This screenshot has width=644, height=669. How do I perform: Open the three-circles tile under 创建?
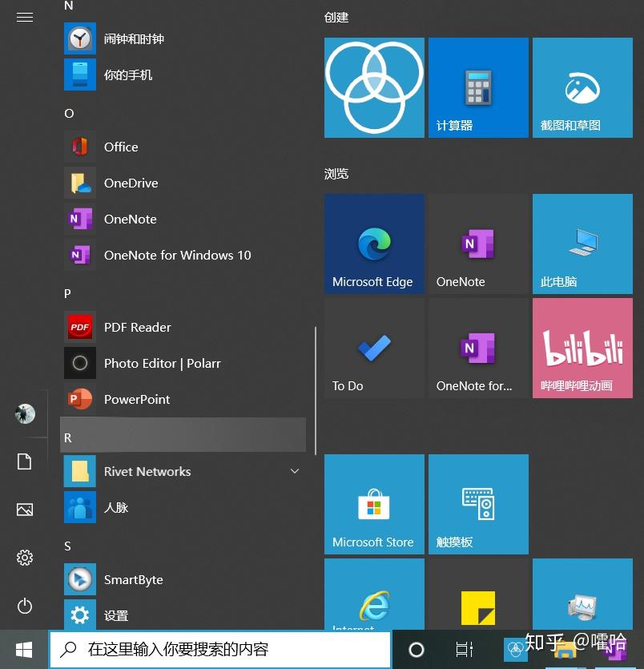[374, 87]
